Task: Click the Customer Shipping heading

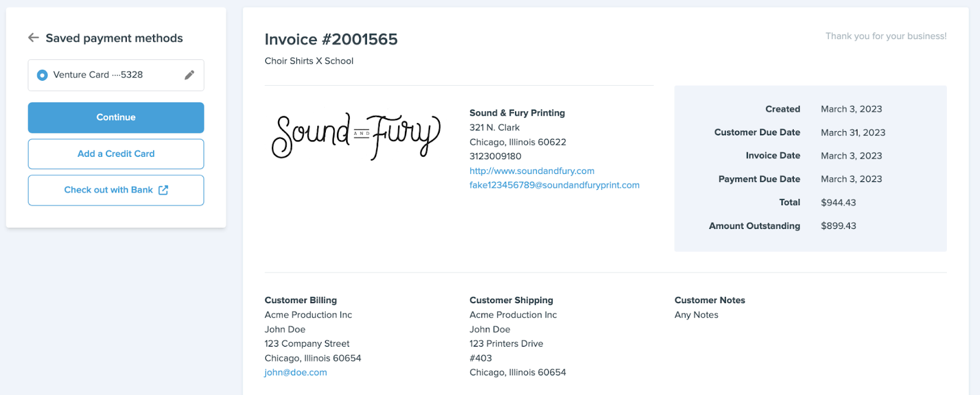Action: click(x=511, y=300)
